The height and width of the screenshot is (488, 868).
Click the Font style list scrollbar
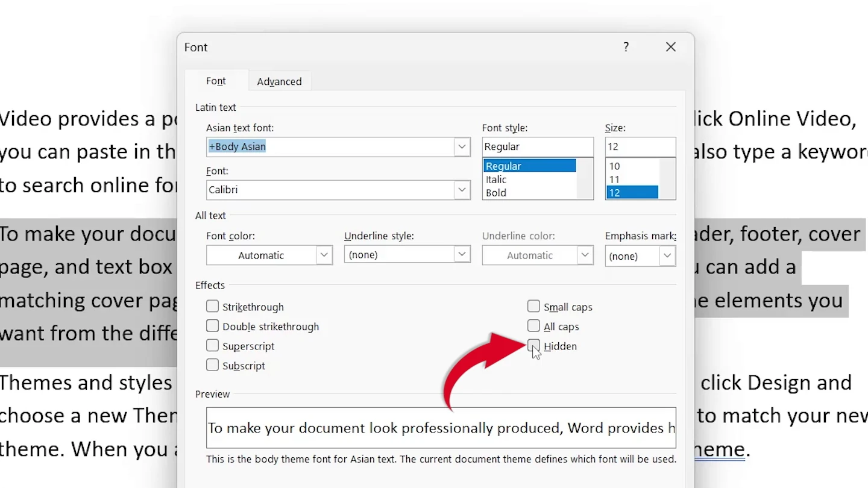[x=585, y=179]
